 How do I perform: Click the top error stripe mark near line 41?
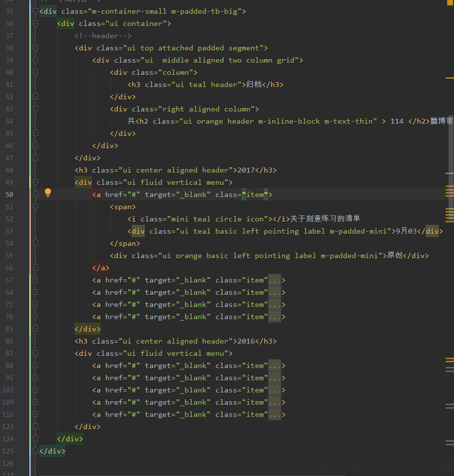tap(450, 78)
